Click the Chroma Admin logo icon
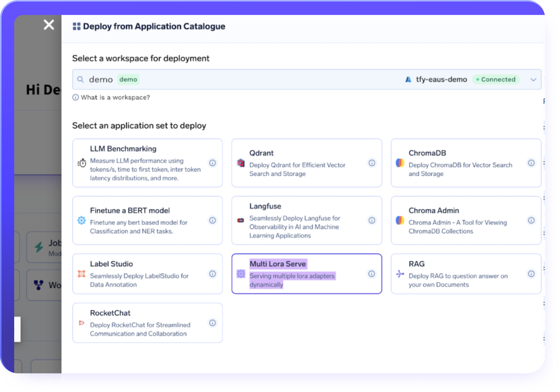 coord(400,220)
